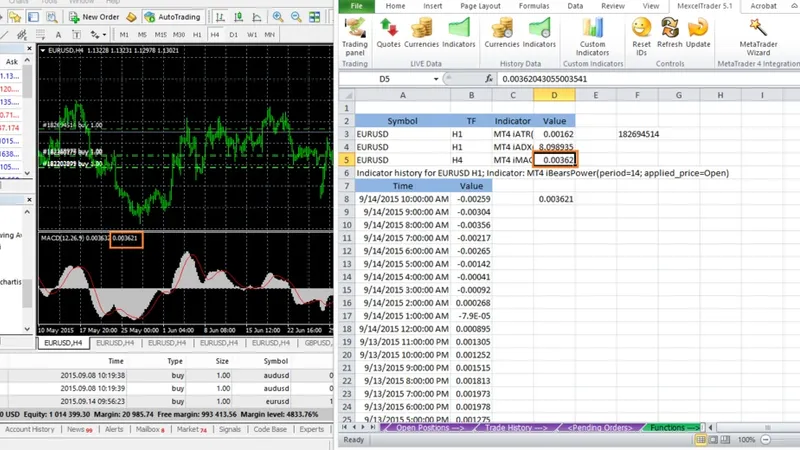The image size is (800, 450).
Task: Open the Acrobat ribbon tab
Action: 763,6
